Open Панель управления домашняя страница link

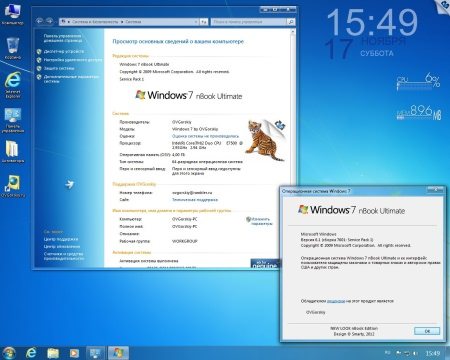pyautogui.click(x=63, y=38)
